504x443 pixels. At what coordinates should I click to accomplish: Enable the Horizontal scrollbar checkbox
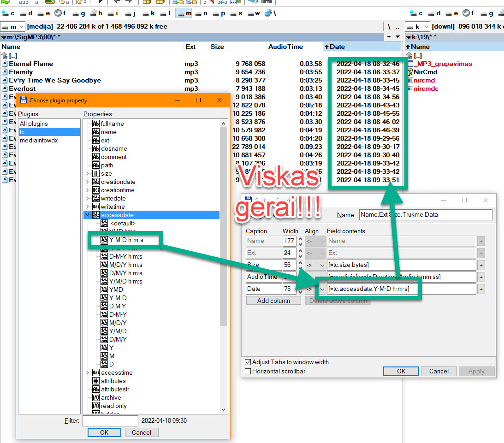248,371
